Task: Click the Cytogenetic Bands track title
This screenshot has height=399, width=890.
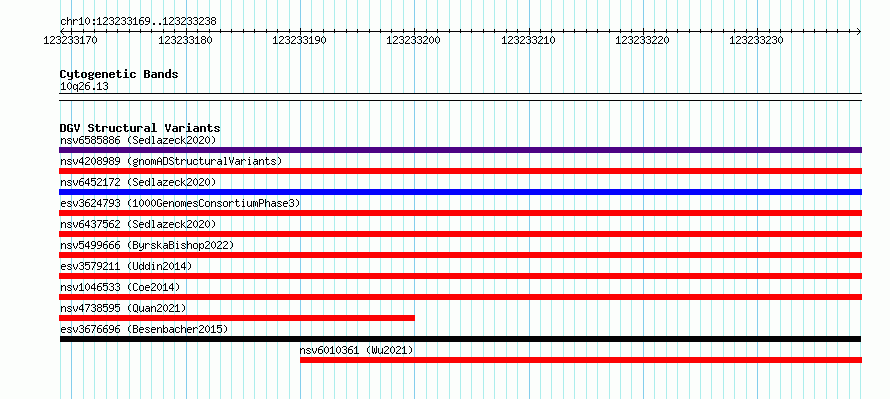Action: [x=119, y=74]
